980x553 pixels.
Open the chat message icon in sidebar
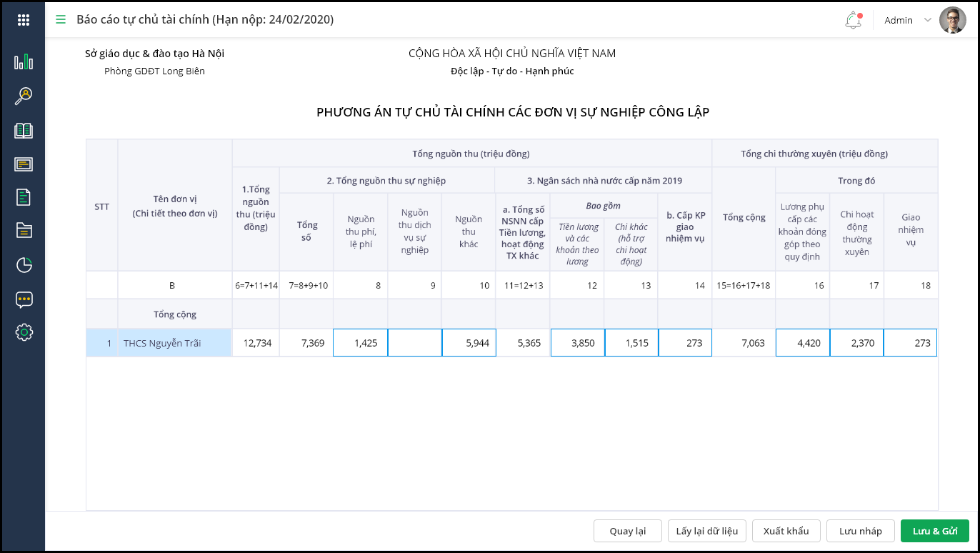pos(24,299)
